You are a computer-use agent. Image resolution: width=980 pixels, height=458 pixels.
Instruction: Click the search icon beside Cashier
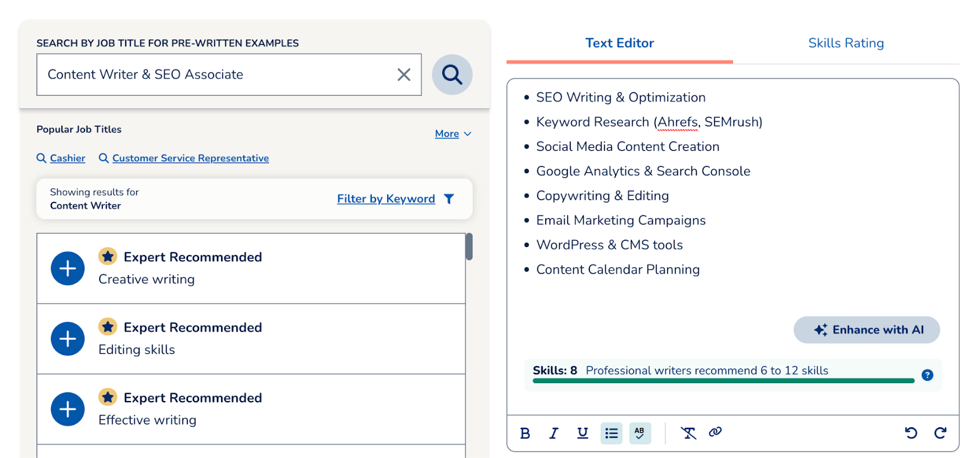pos(42,158)
